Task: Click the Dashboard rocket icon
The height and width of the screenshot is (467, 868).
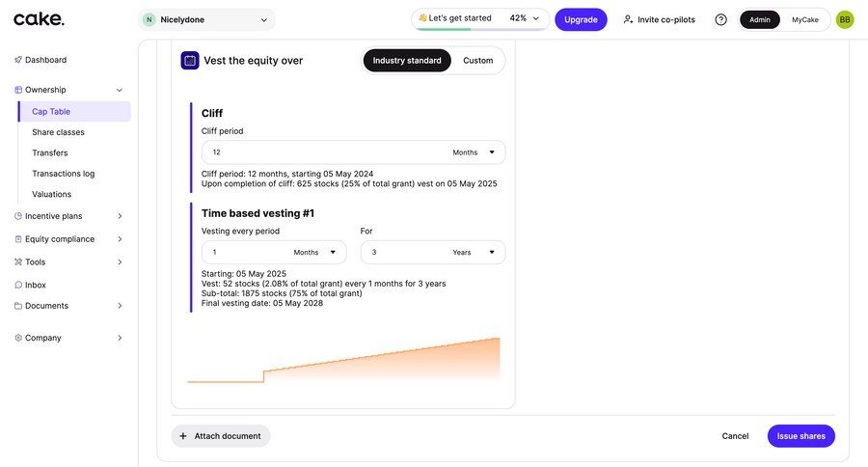Action: click(18, 60)
